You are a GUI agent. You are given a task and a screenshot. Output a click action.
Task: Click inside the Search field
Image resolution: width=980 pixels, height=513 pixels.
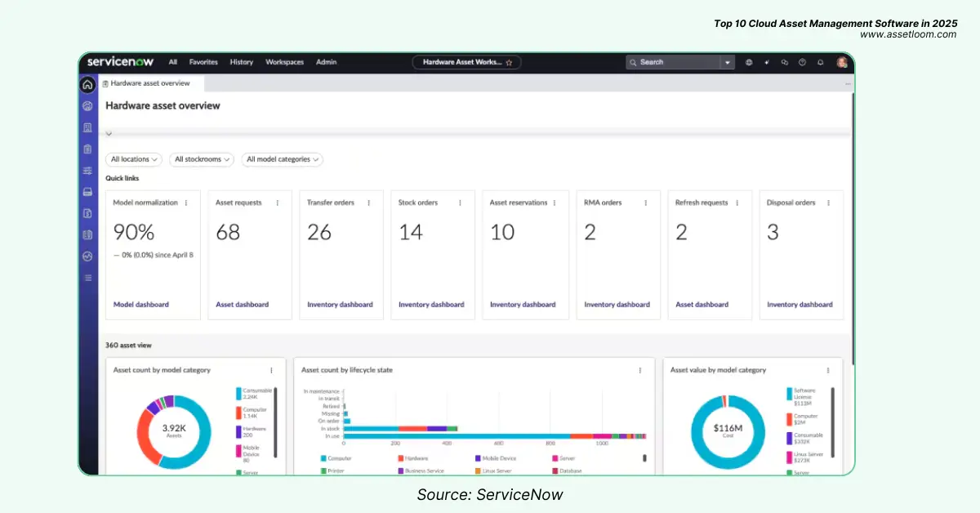(x=670, y=62)
